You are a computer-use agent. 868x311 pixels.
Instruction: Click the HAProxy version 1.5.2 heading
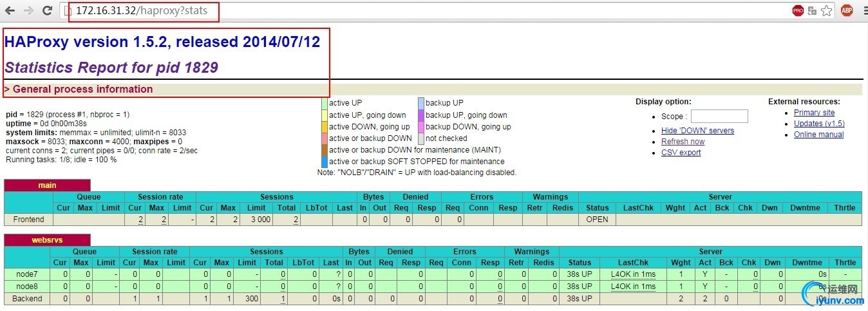pyautogui.click(x=162, y=42)
